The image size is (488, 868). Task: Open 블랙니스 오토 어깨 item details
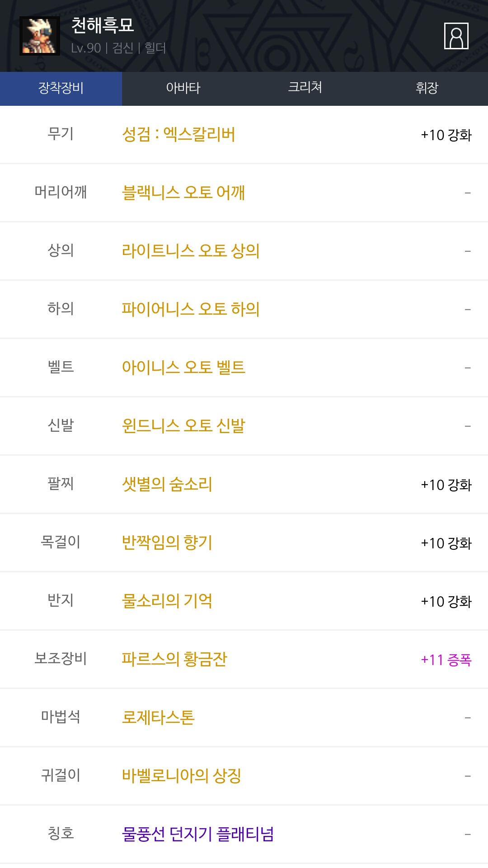(x=183, y=193)
